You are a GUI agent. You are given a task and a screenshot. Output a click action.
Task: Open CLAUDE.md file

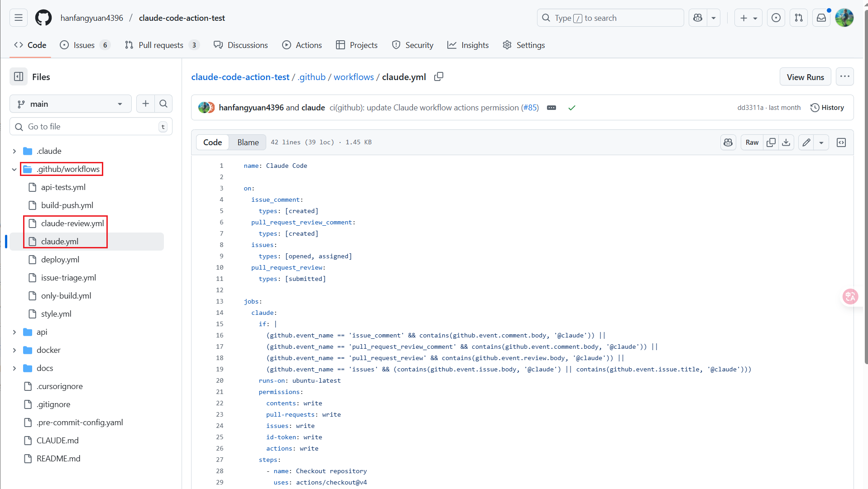click(58, 440)
